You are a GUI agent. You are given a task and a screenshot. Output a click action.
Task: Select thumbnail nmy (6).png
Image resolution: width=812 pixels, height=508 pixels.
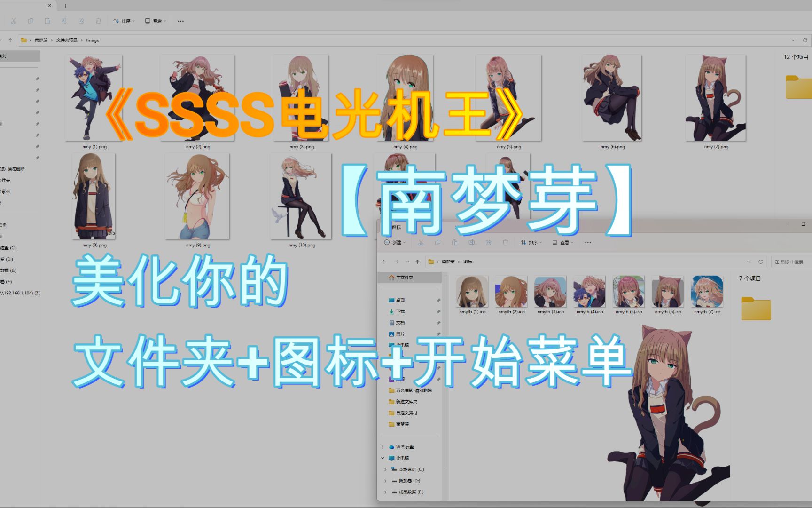click(x=612, y=97)
